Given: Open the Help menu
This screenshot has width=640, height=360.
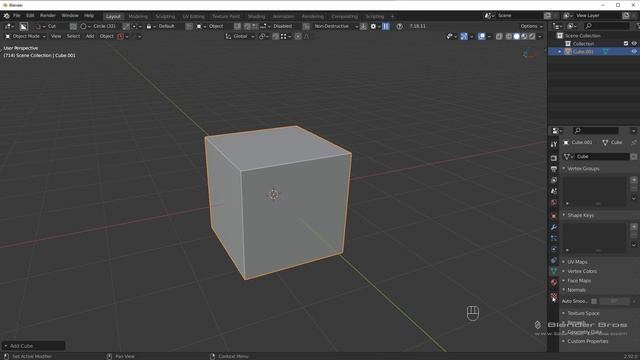Looking at the screenshot, I should click(x=89, y=16).
